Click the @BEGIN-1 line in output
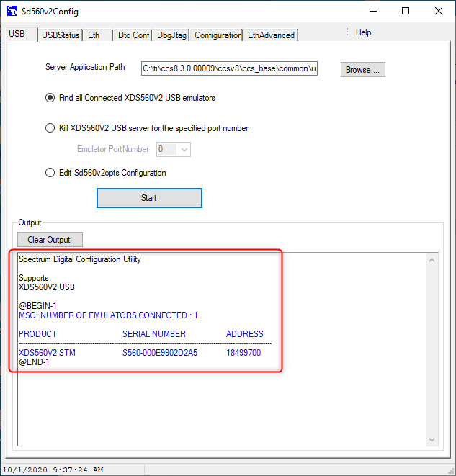456x476 pixels. coord(37,306)
